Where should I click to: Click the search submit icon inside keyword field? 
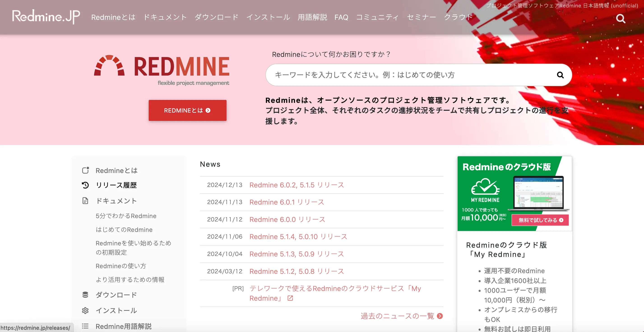pos(560,75)
